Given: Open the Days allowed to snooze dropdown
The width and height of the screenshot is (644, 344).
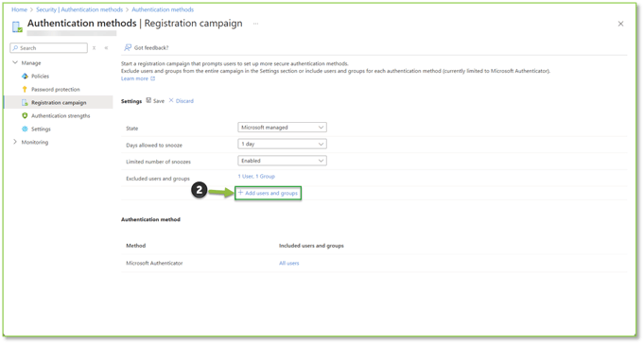Looking at the screenshot, I should (x=282, y=144).
